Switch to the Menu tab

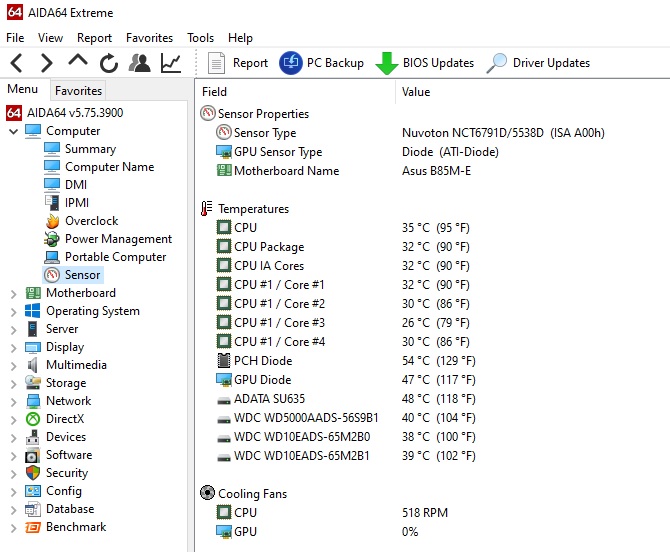click(23, 89)
